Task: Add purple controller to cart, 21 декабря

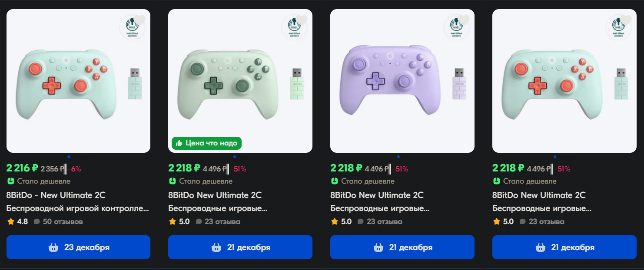Action: tap(402, 247)
